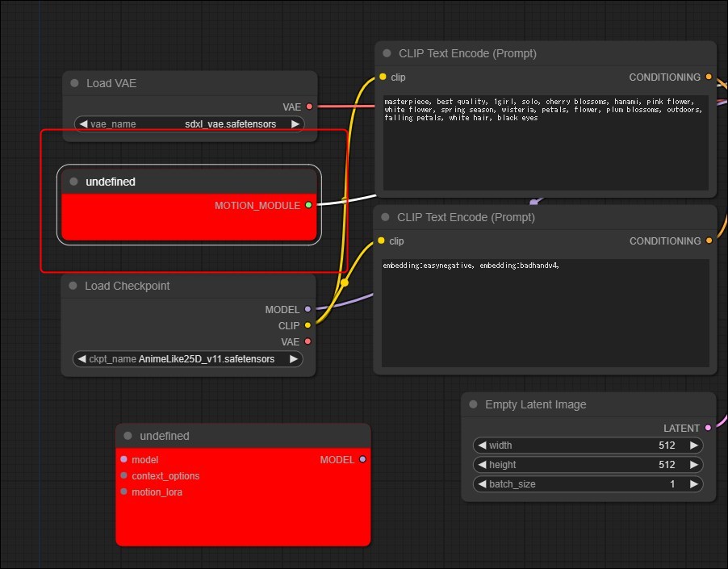Viewport: 728px width, 569px height.
Task: Increase height with the right arrow
Action: click(693, 465)
